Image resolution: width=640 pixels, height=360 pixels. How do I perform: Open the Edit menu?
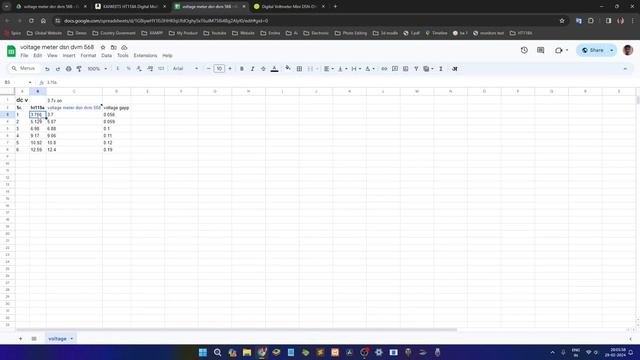[x=38, y=56]
